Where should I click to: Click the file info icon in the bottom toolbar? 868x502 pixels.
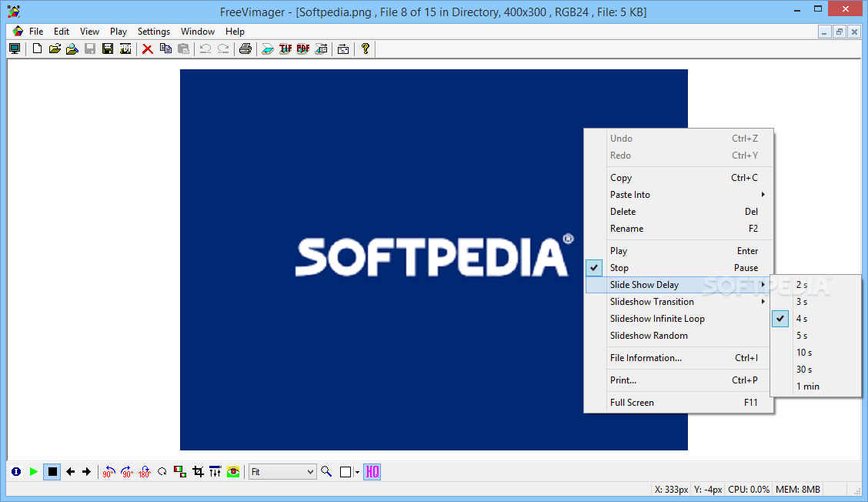click(16, 471)
